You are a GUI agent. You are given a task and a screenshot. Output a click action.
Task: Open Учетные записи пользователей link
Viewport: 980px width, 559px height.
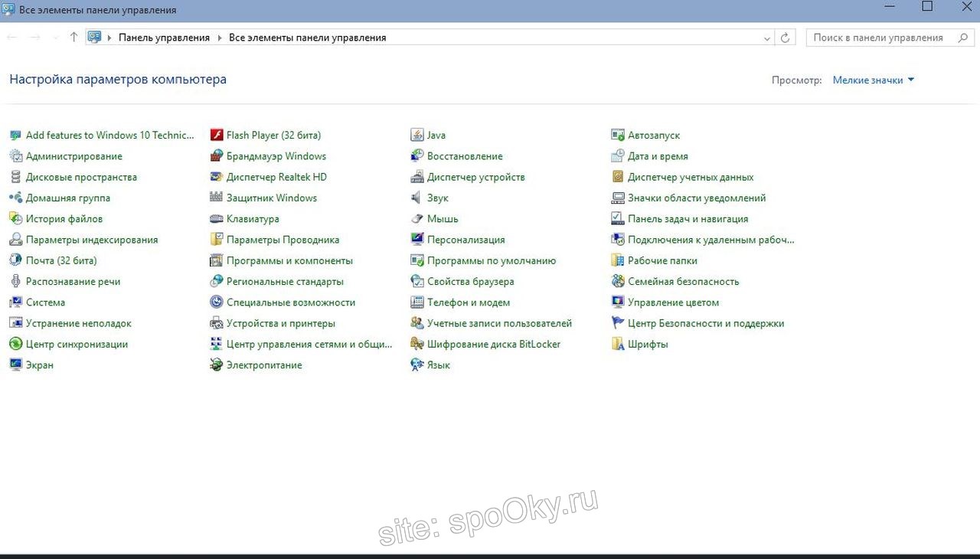point(499,324)
